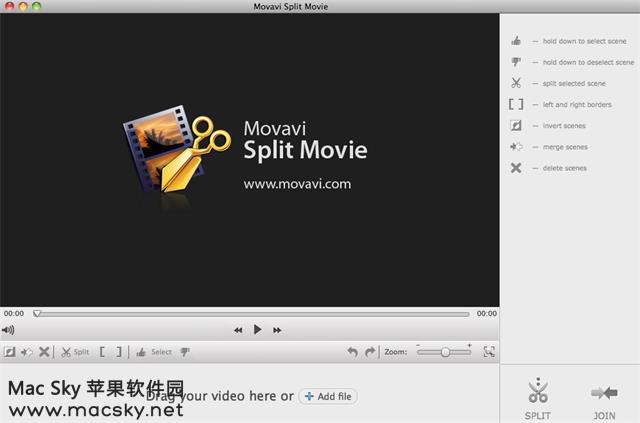
Task: Click www.movavi.com link in preview
Action: coord(298,184)
